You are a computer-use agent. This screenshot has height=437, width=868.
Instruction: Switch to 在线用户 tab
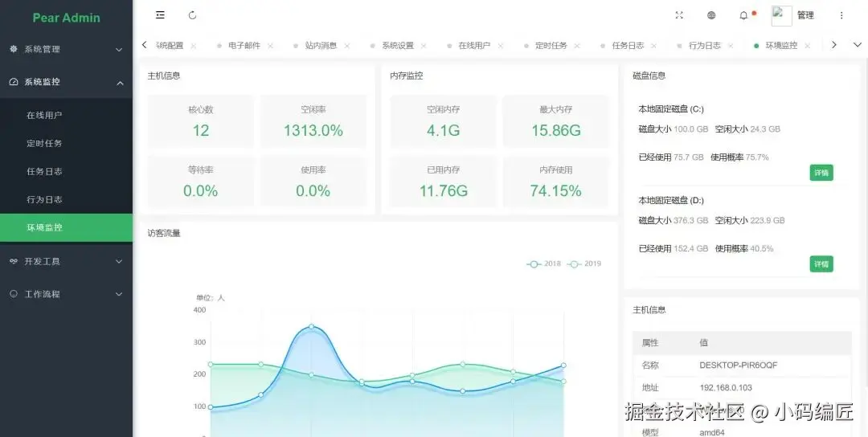474,45
